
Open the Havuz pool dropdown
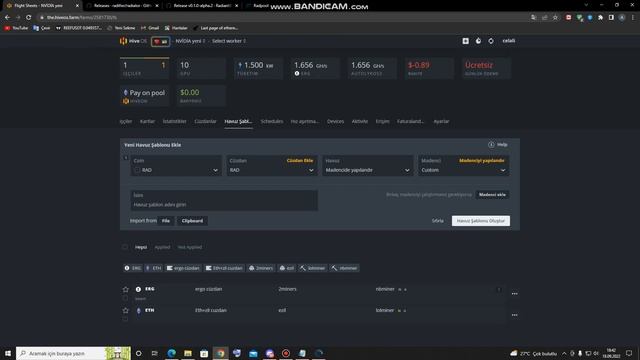pos(367,166)
